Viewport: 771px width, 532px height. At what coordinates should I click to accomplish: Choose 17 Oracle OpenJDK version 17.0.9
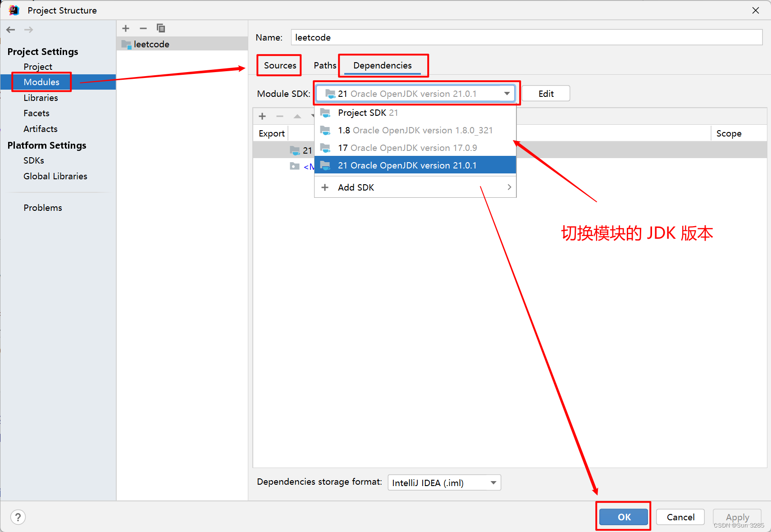pyautogui.click(x=415, y=148)
